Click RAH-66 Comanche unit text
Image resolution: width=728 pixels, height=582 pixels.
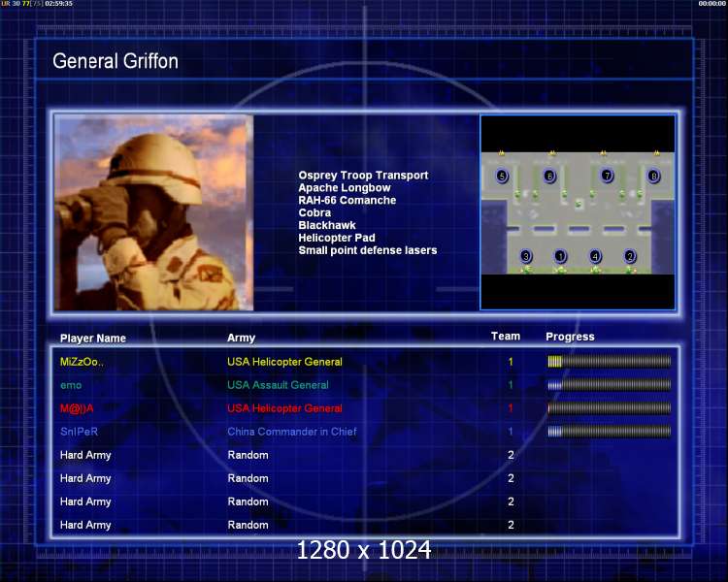point(347,201)
